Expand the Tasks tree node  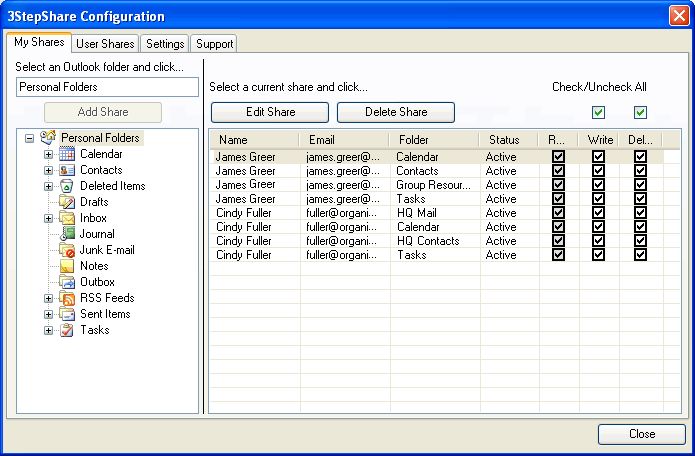(x=48, y=330)
